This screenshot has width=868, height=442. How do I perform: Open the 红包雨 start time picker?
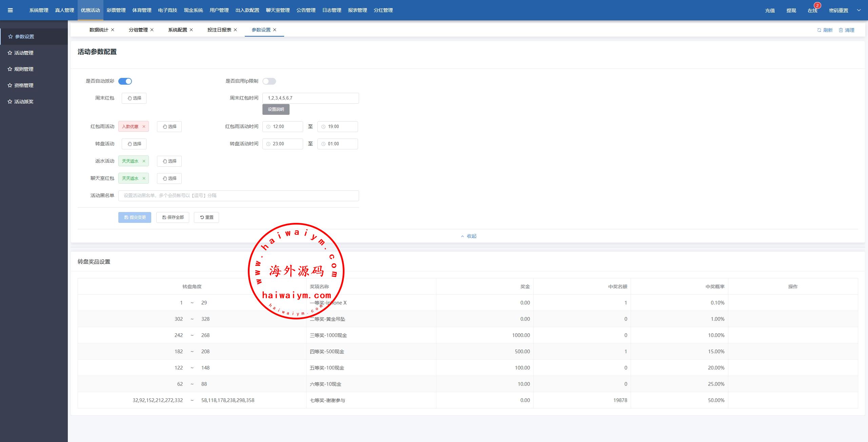point(282,127)
